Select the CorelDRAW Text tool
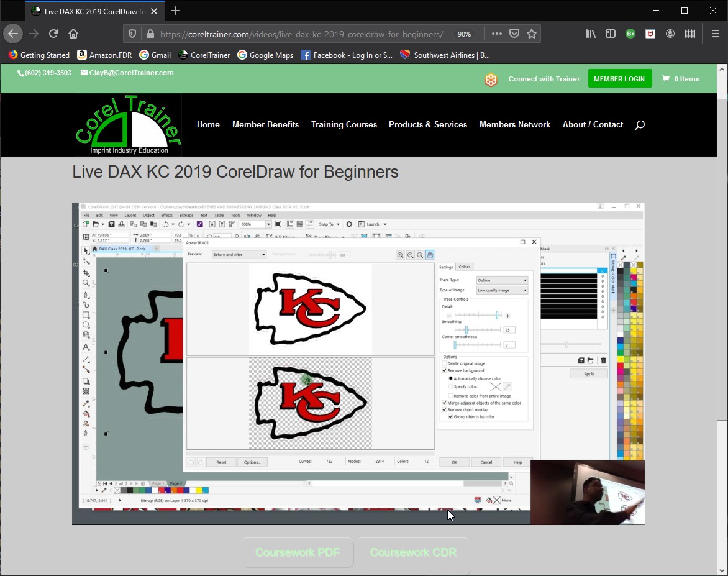The height and width of the screenshot is (576, 728). pos(86,347)
